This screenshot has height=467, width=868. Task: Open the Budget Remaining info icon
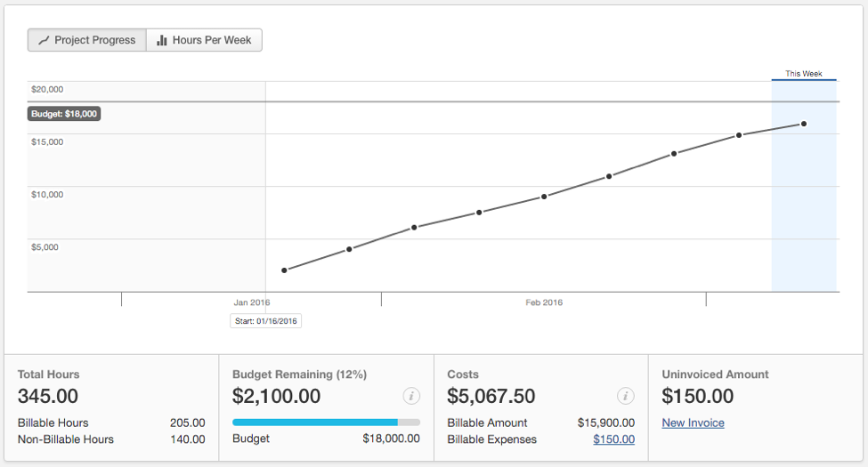tap(410, 396)
